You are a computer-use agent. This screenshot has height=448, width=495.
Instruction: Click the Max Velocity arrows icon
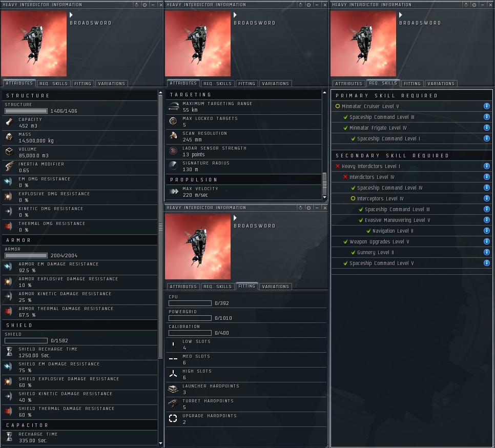[x=174, y=191]
